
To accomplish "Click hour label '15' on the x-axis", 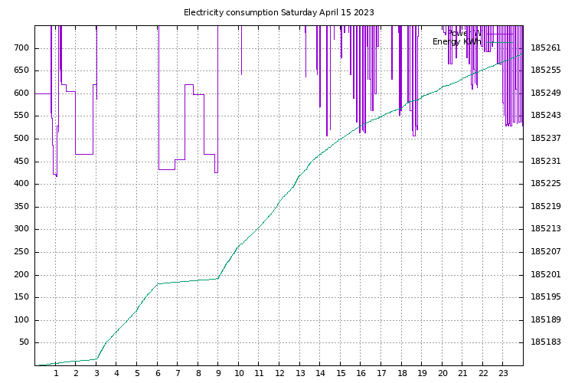I will tap(341, 373).
